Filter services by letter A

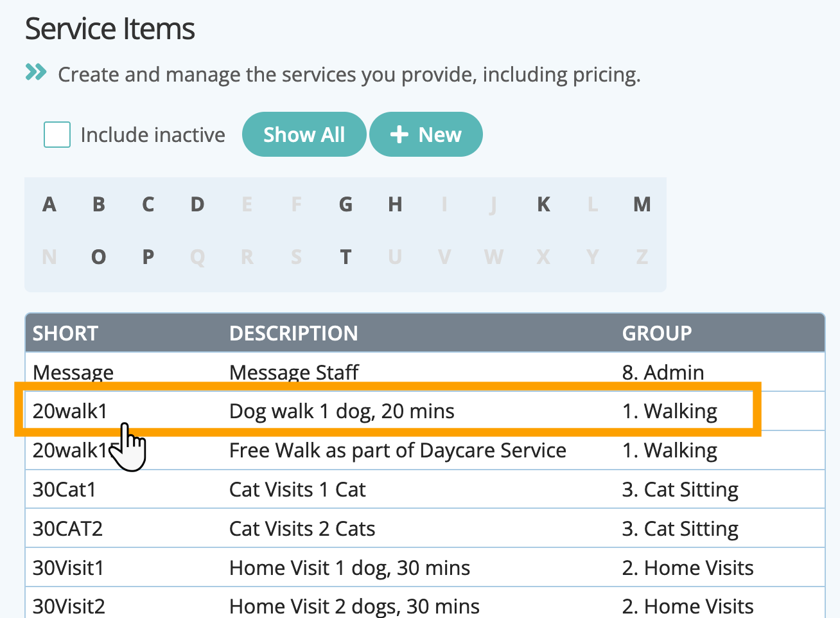49,205
